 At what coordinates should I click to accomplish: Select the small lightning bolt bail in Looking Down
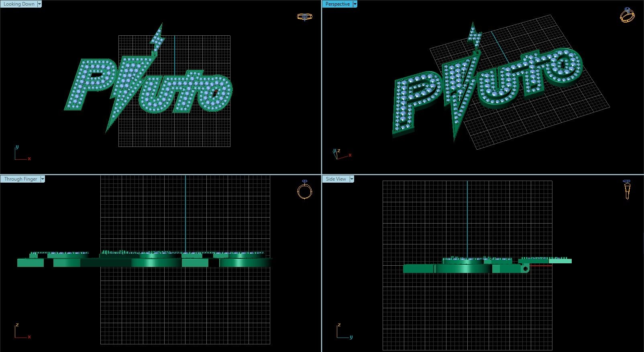(x=157, y=39)
